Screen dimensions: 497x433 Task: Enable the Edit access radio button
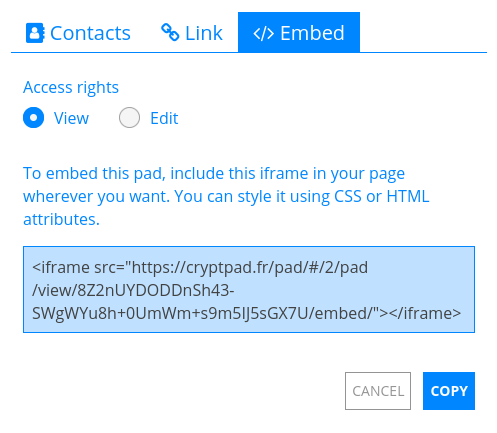point(129,118)
